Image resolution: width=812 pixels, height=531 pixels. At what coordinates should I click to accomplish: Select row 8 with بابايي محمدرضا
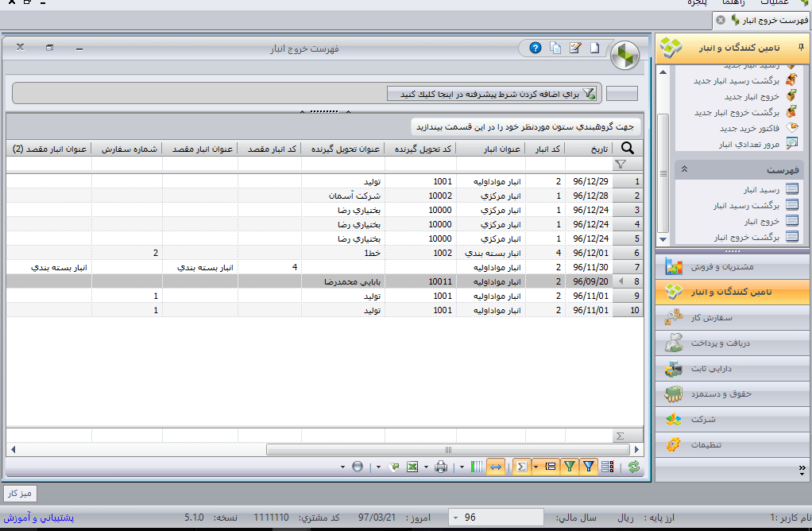pos(325,281)
